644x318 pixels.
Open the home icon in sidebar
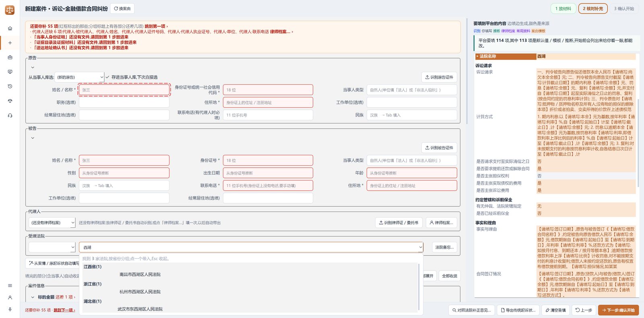(10, 29)
